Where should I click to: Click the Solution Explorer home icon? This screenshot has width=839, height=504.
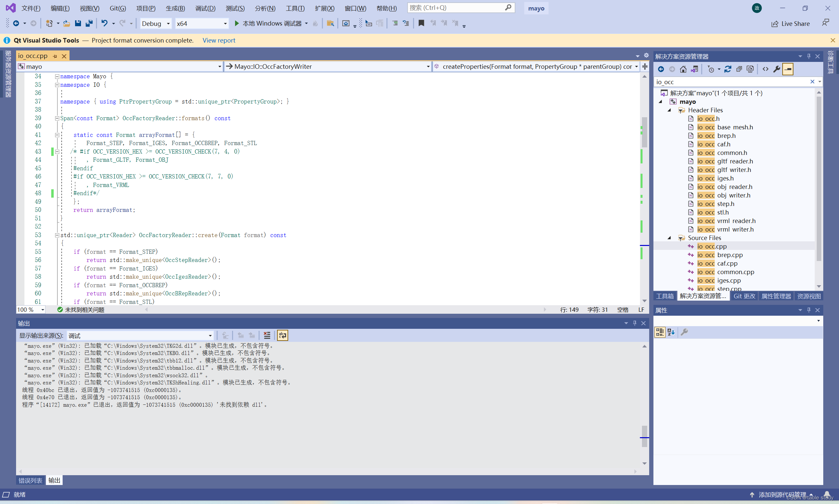tap(683, 69)
